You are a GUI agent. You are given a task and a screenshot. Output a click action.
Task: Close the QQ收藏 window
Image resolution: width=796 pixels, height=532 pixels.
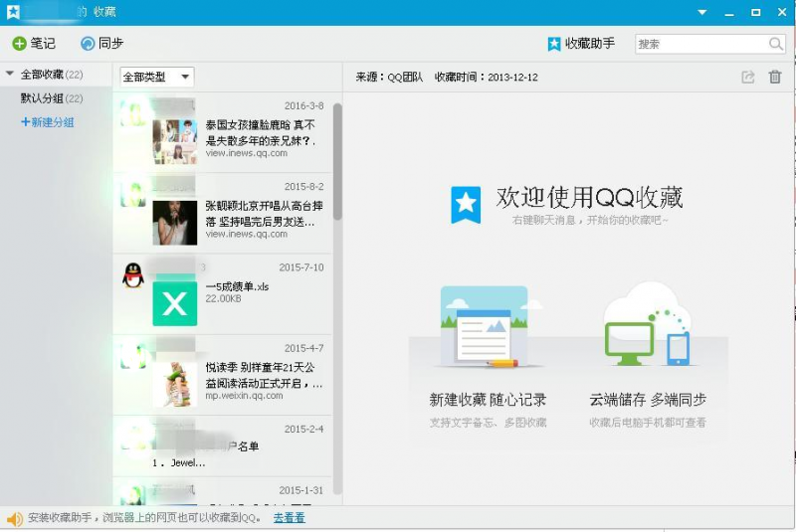pos(782,12)
